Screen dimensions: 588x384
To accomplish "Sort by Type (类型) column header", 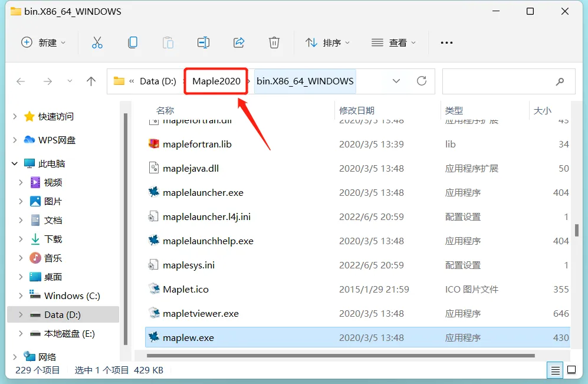I will click(454, 110).
